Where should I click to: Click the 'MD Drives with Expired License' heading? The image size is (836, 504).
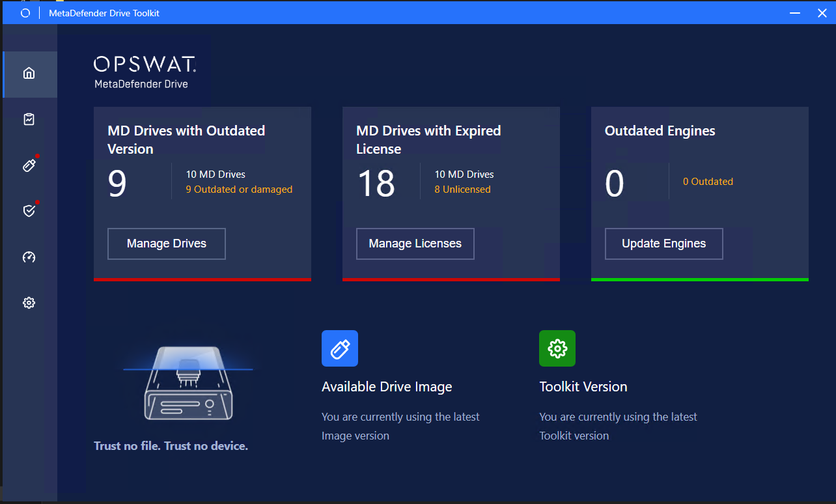[428, 139]
